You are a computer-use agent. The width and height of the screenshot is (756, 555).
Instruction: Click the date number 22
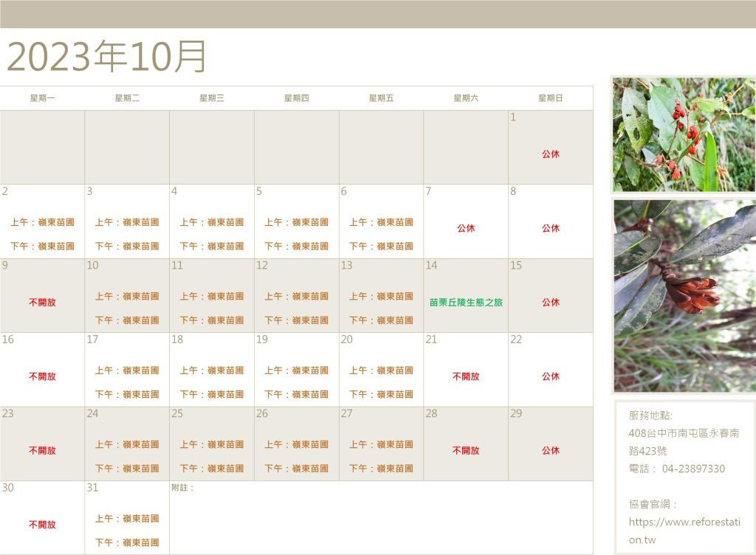pos(516,339)
